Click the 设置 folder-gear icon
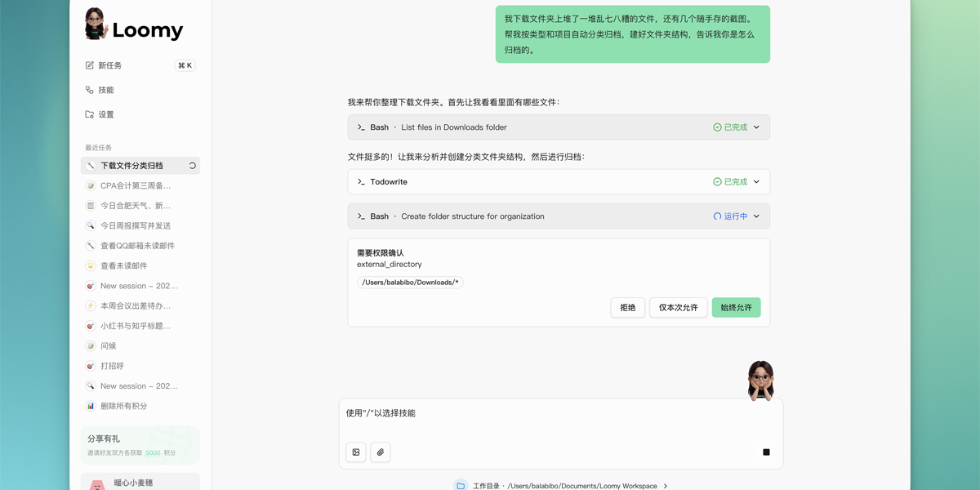The image size is (980, 490). pos(90,114)
